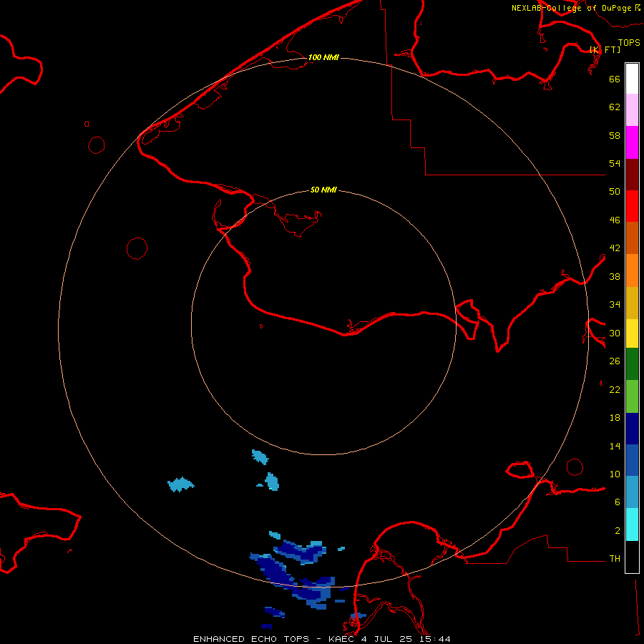Screen dimensions: 644x644
Task: Click the 46 legend value
Action: click(615, 220)
